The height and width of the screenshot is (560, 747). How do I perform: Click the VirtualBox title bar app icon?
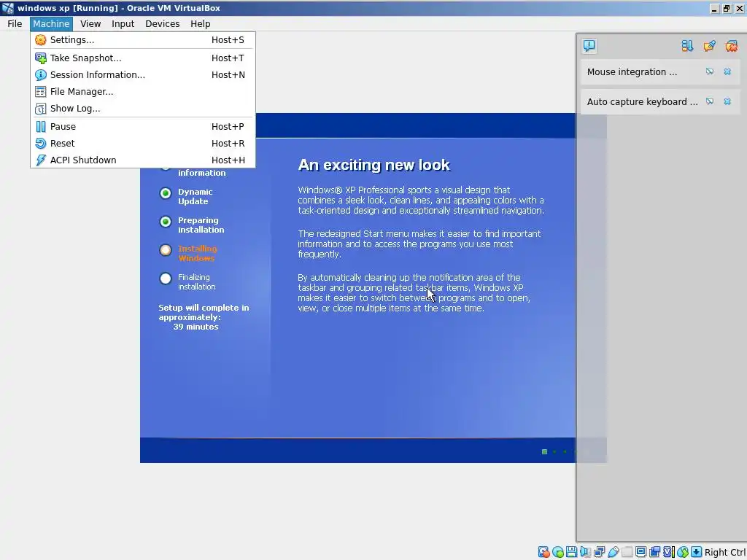7,8
